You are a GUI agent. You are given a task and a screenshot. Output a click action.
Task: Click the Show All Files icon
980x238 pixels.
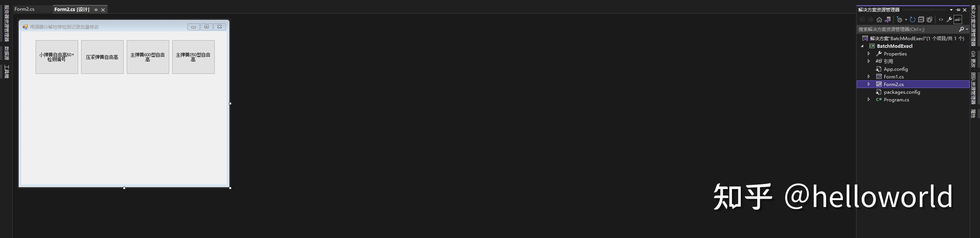tap(929, 20)
